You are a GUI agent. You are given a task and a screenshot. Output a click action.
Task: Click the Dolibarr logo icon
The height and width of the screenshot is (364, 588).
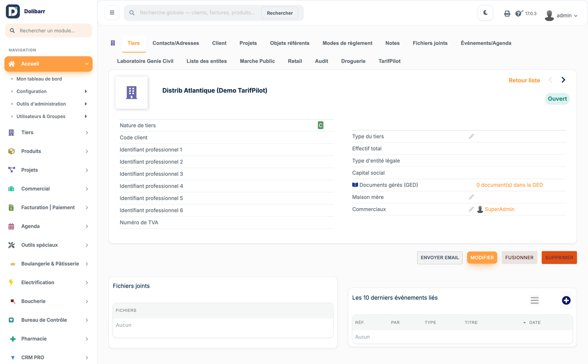(x=13, y=11)
